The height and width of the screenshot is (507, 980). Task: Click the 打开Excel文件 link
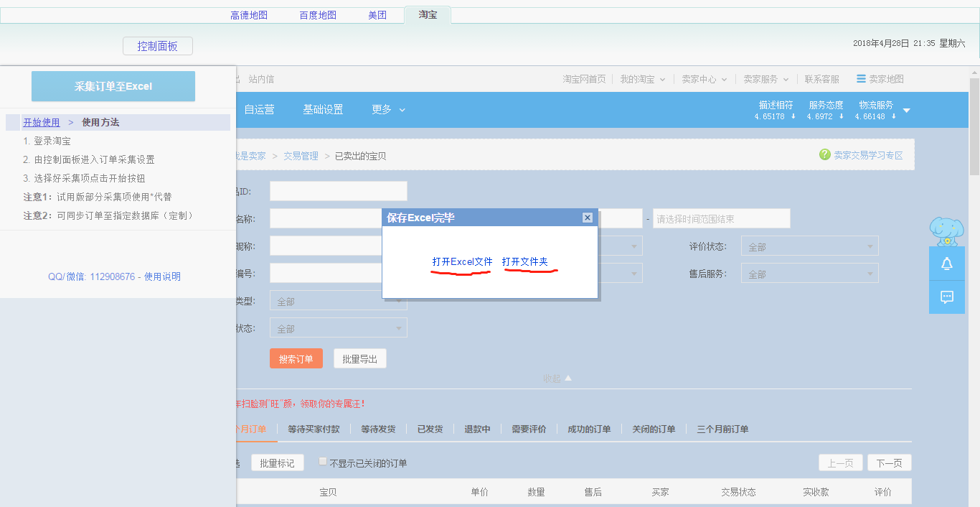coord(462,262)
